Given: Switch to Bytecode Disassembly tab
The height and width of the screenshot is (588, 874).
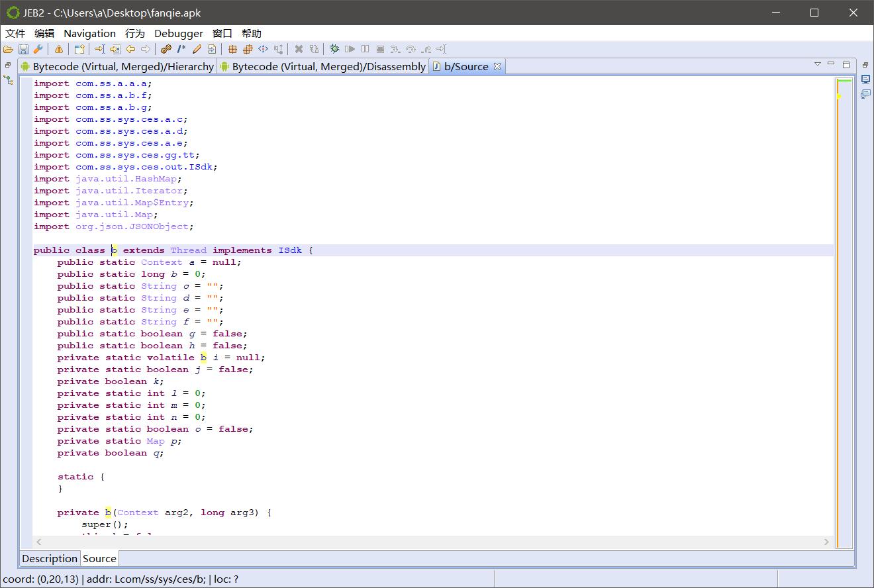Looking at the screenshot, I should [322, 66].
